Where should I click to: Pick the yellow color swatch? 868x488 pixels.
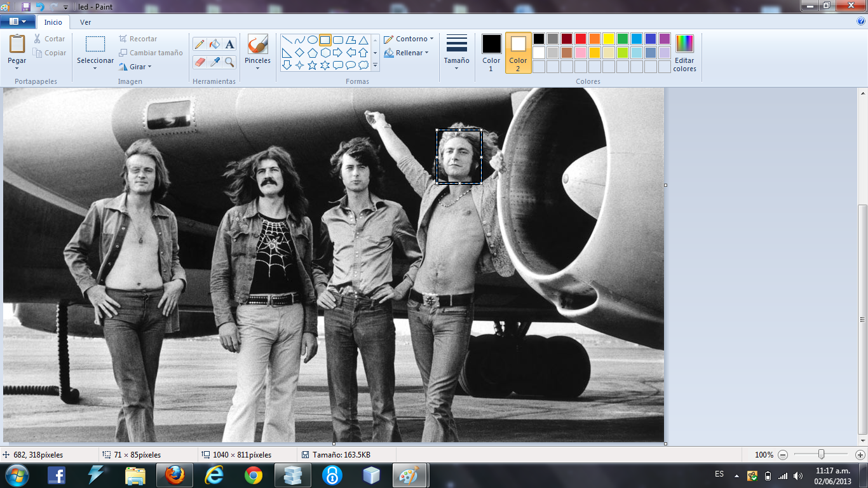pos(609,39)
